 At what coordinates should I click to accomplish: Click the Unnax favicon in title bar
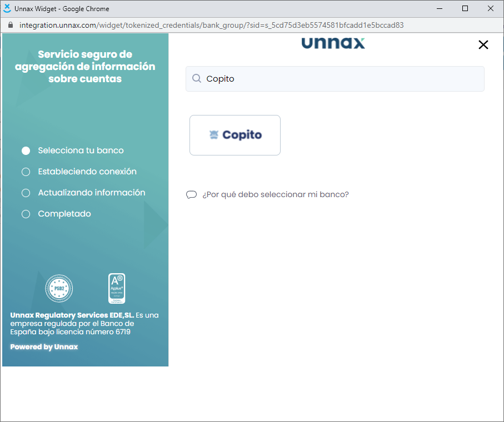click(x=7, y=8)
